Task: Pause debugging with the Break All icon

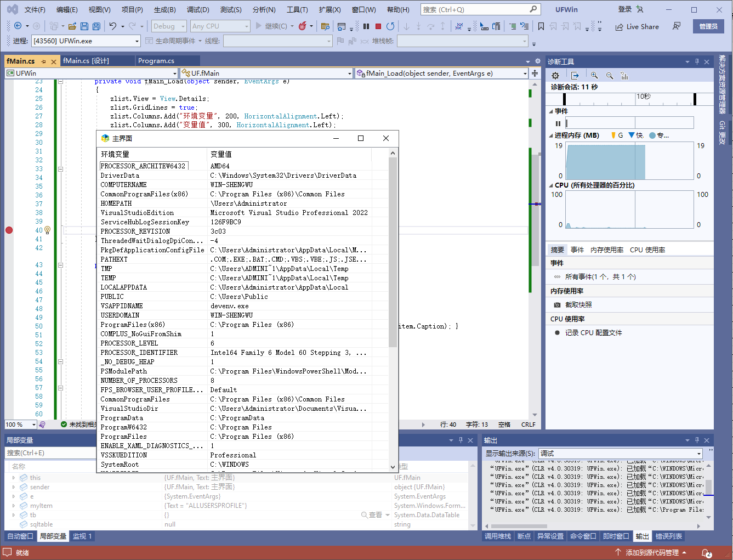Action: (x=366, y=26)
